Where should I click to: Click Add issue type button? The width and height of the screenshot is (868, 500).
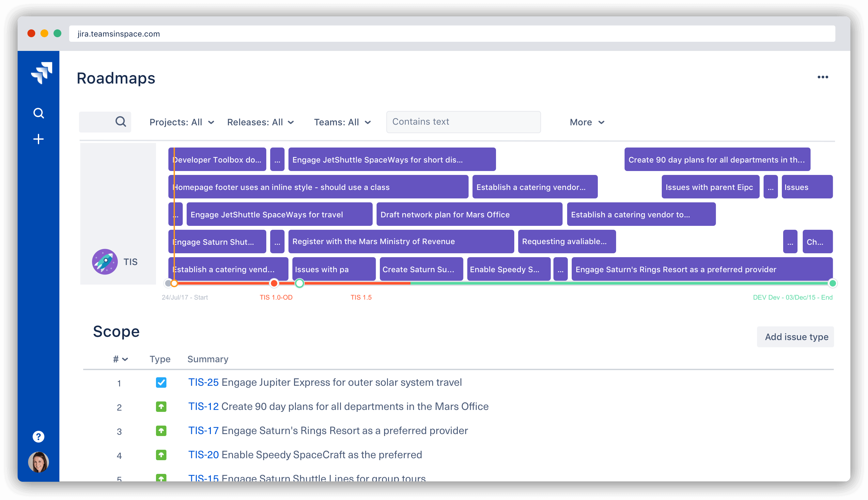click(797, 337)
